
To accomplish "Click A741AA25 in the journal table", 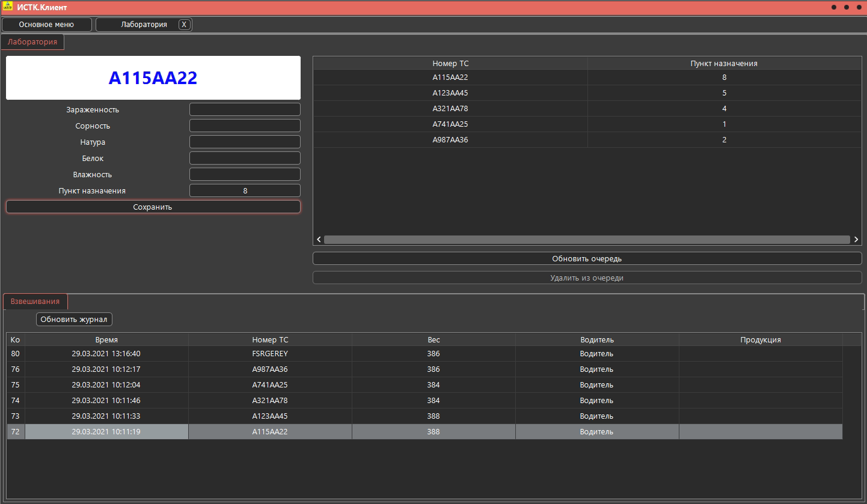I will pyautogui.click(x=270, y=385).
